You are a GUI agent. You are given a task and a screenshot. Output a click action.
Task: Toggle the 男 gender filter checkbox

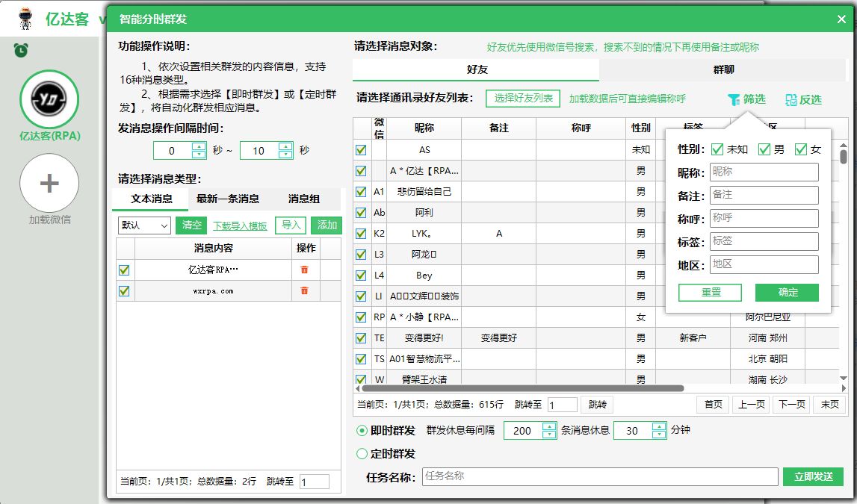[x=764, y=149]
